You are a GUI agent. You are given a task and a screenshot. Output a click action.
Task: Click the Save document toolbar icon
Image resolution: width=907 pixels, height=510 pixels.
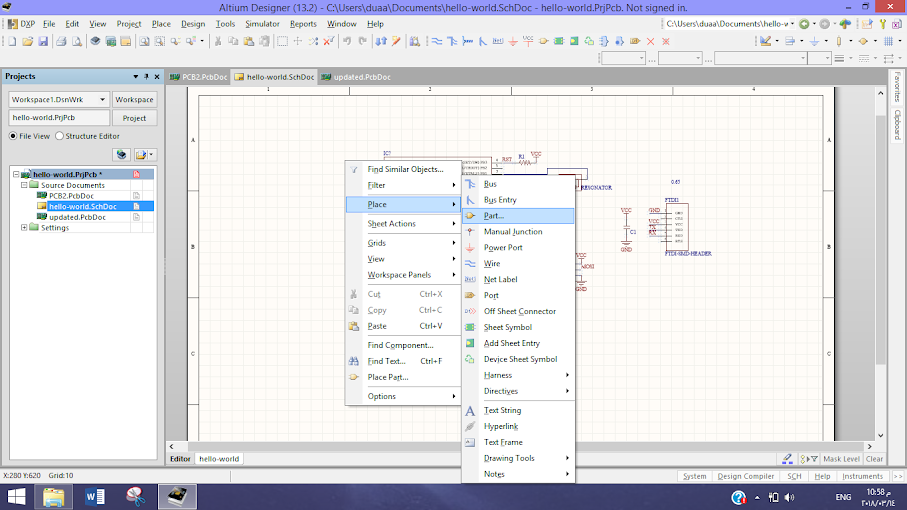(43, 41)
